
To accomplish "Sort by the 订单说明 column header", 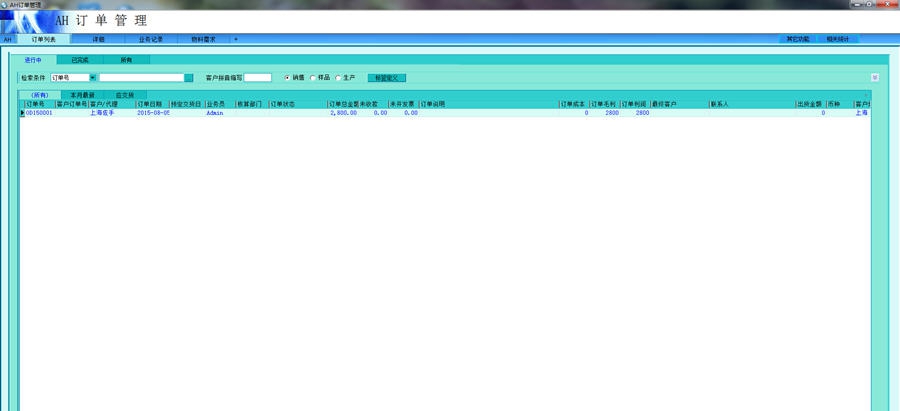I will coord(488,104).
